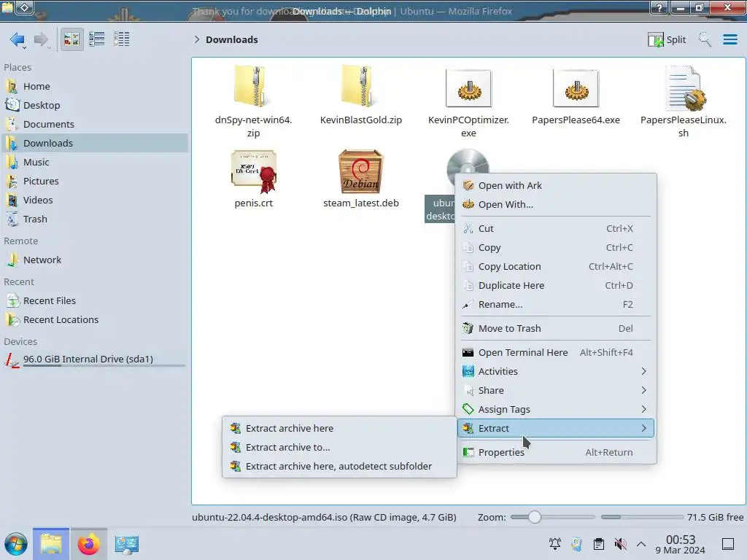Click the free space capacity bar
This screenshot has width=747, height=560.
coord(642,517)
